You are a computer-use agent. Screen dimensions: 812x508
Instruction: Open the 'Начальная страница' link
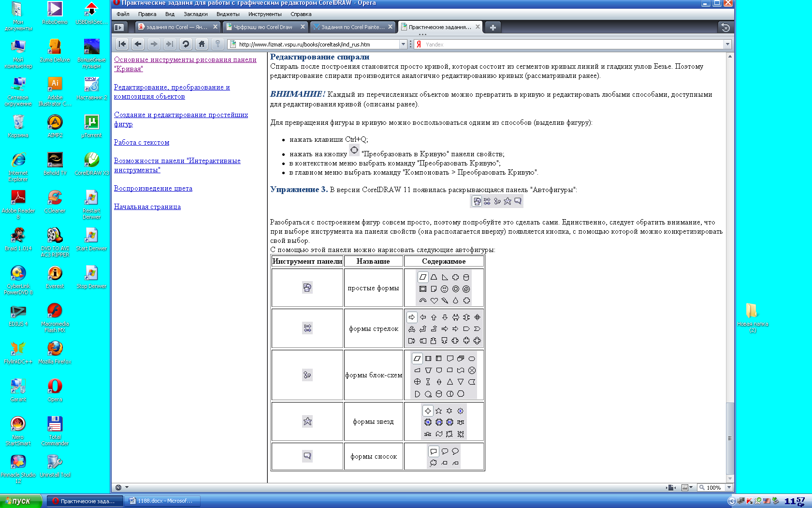tap(147, 207)
